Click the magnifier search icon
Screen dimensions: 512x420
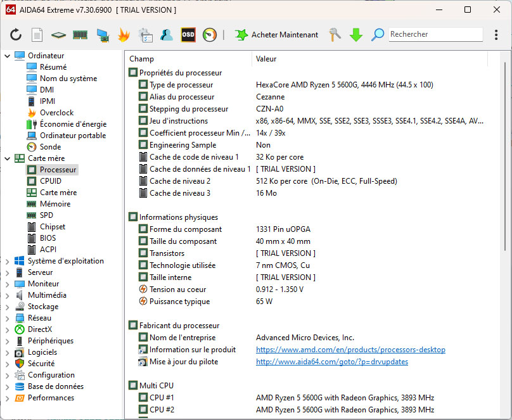point(378,35)
